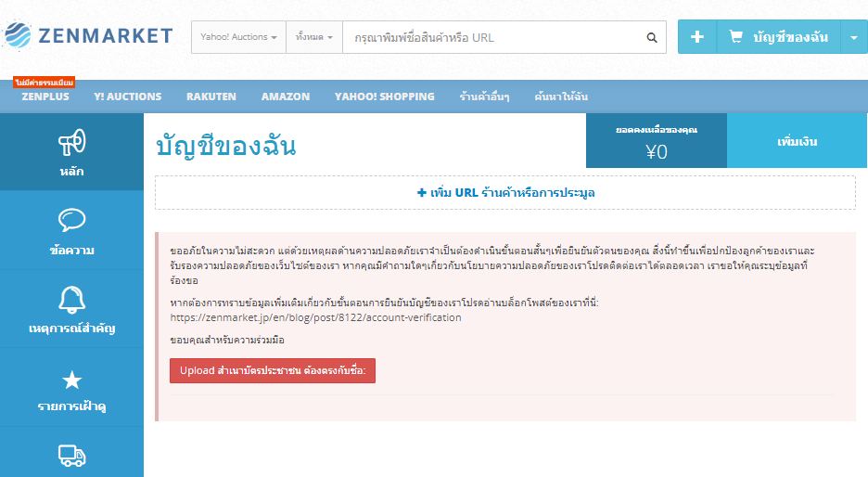Focus the product name or URL search field
Screen dimensions: 868x477
pos(491,37)
